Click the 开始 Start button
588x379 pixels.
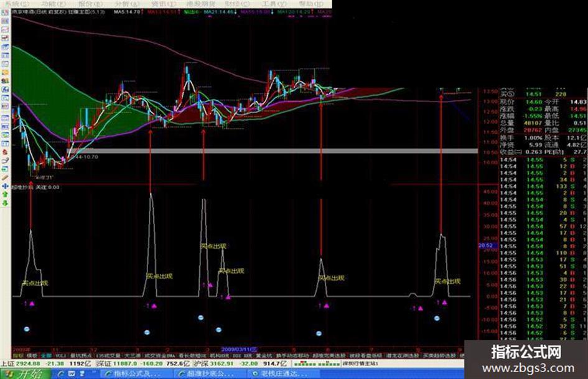point(26,374)
